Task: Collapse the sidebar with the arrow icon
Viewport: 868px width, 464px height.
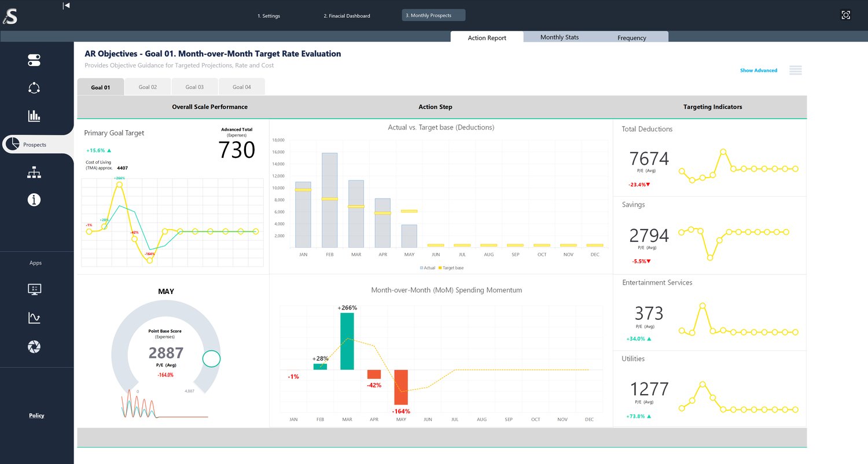Action: [67, 5]
